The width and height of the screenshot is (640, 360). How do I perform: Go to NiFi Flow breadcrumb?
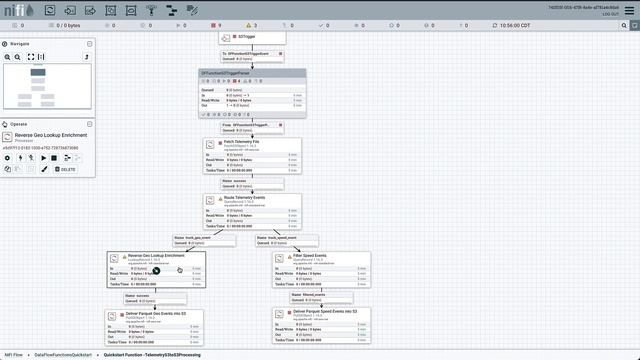[x=13, y=355]
